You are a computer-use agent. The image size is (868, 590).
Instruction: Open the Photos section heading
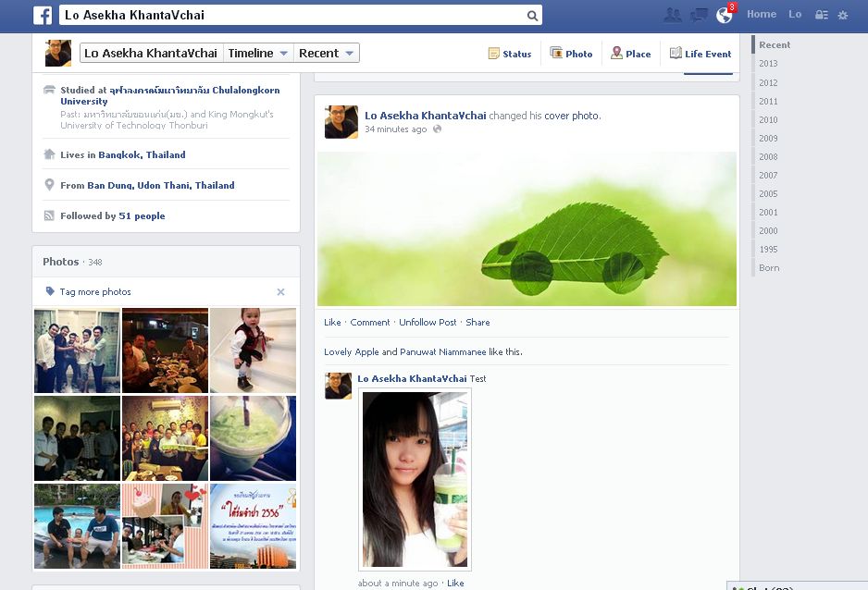[x=61, y=262]
